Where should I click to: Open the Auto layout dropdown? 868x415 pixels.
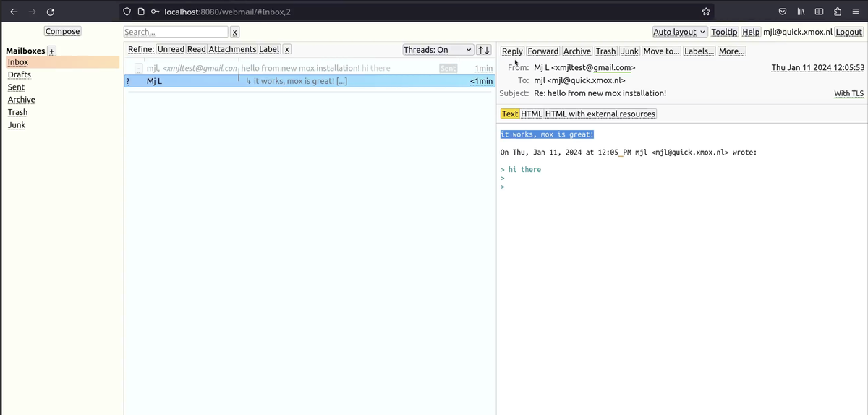[679, 32]
